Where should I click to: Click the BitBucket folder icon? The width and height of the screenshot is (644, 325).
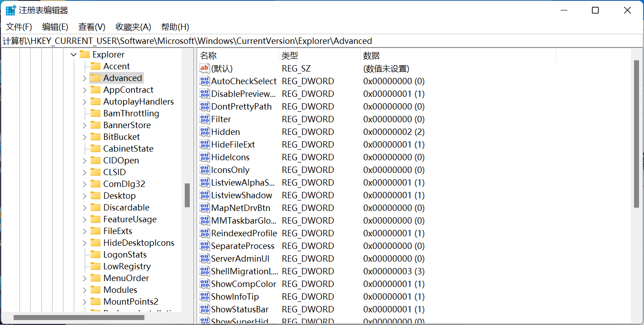(x=96, y=137)
